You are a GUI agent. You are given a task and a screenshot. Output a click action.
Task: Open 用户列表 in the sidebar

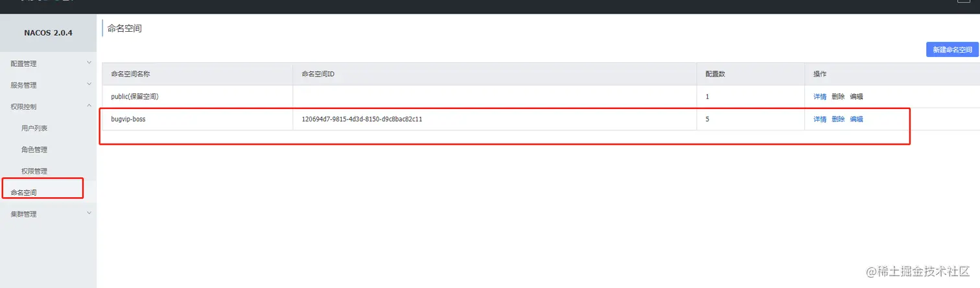[34, 128]
